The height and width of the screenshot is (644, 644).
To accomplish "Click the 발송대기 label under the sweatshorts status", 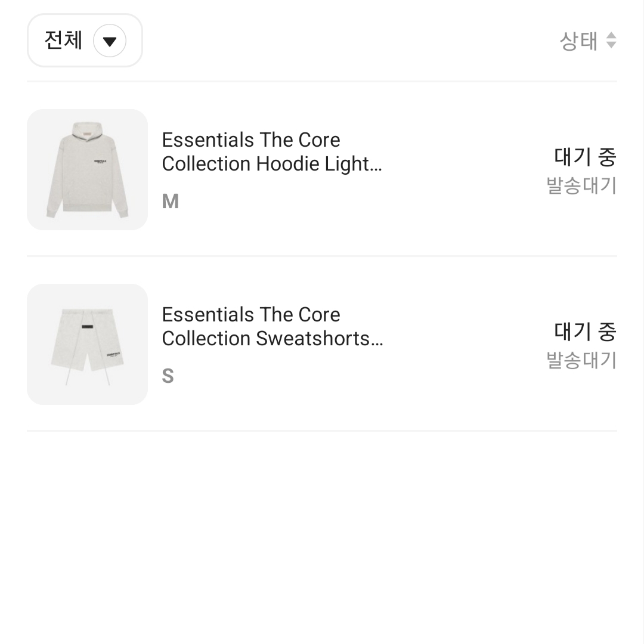I will [583, 360].
